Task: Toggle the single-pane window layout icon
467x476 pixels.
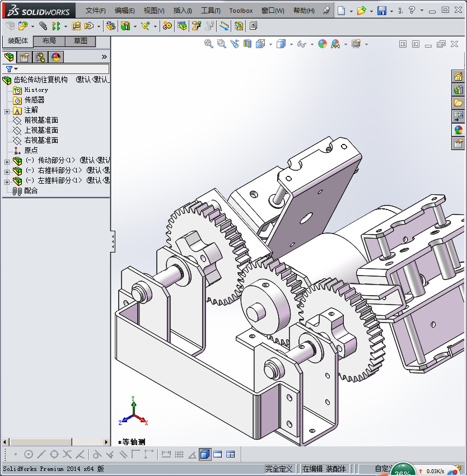Action: tap(218, 455)
